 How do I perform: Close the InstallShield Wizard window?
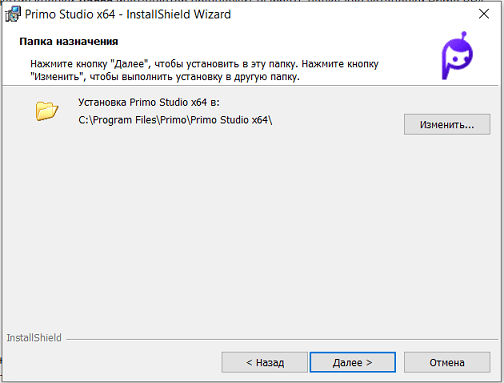[x=484, y=14]
